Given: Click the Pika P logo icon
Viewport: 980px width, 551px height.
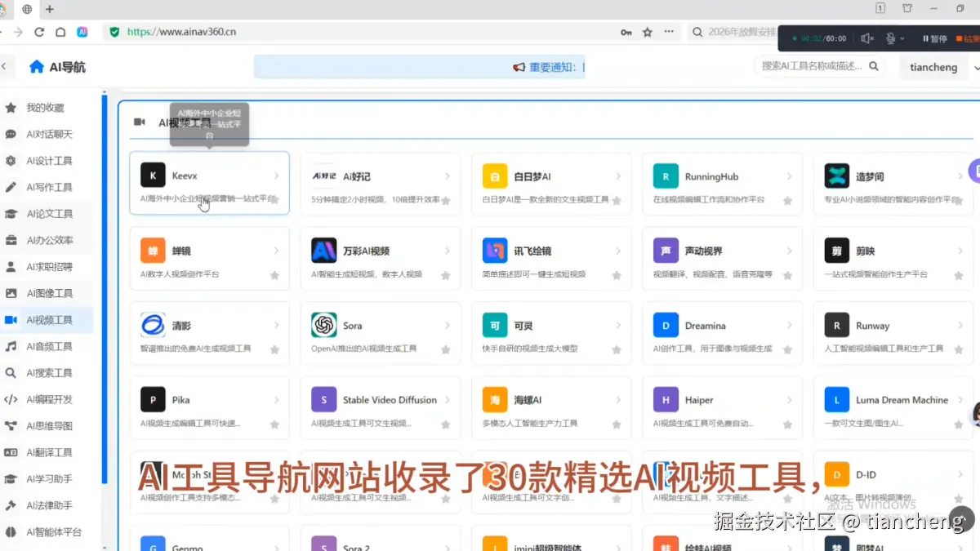Looking at the screenshot, I should click(x=153, y=399).
